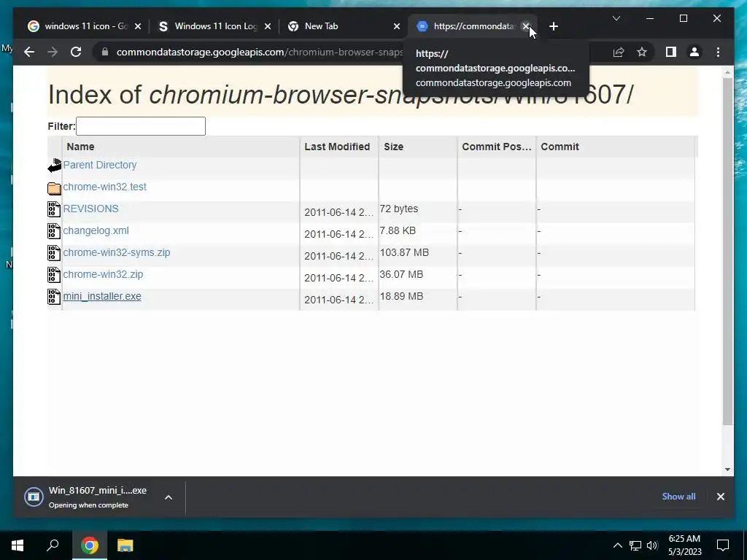Expand the download item options chevron
This screenshot has height=560, width=747.
[x=169, y=497]
